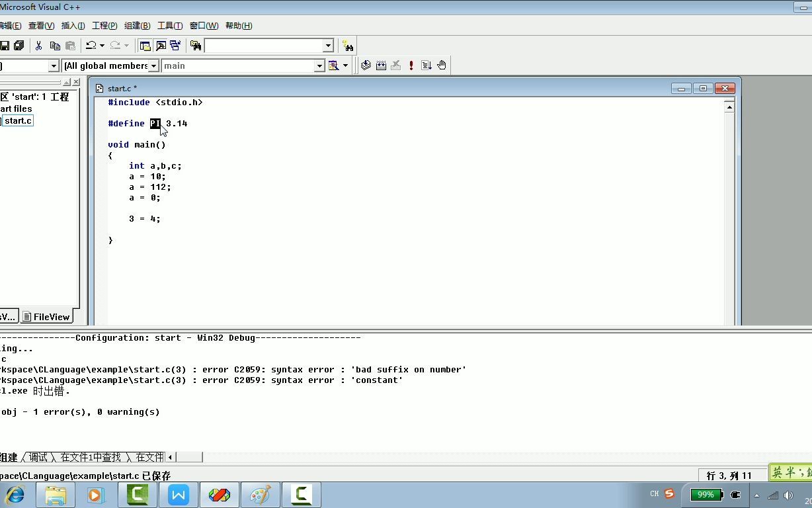Click the Stop Build icon
The image size is (812, 508).
tap(396, 65)
